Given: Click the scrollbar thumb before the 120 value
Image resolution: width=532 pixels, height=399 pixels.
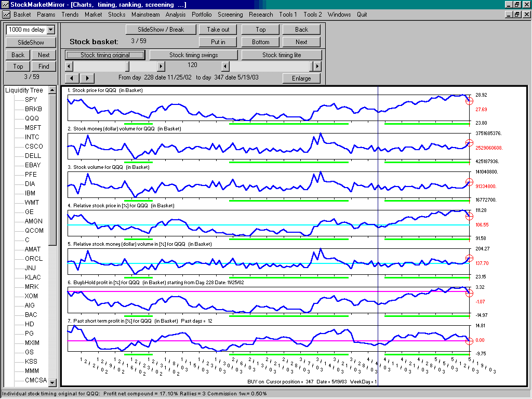Looking at the screenshot, I should (127, 66).
